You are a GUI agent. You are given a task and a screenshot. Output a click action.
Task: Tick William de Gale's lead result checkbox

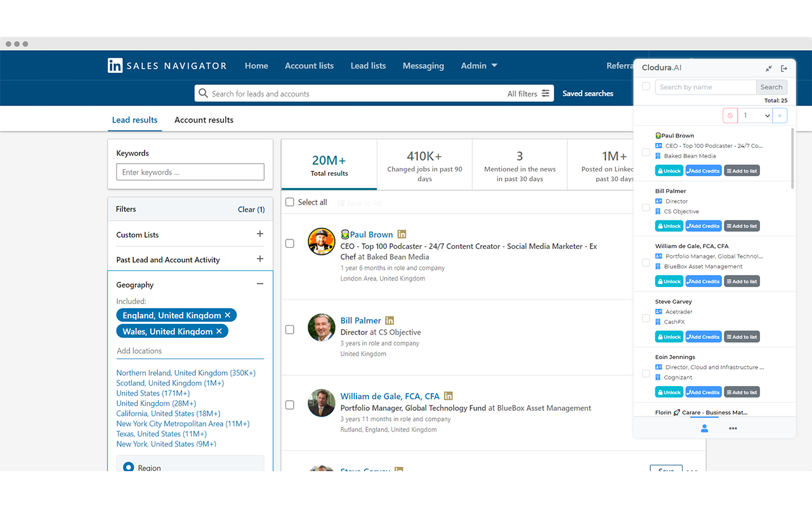290,404
